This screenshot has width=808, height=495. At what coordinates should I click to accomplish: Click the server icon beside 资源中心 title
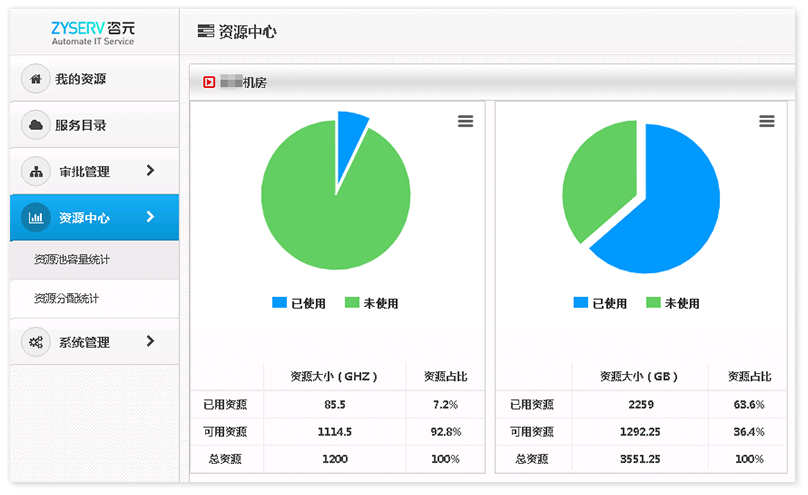(x=206, y=31)
